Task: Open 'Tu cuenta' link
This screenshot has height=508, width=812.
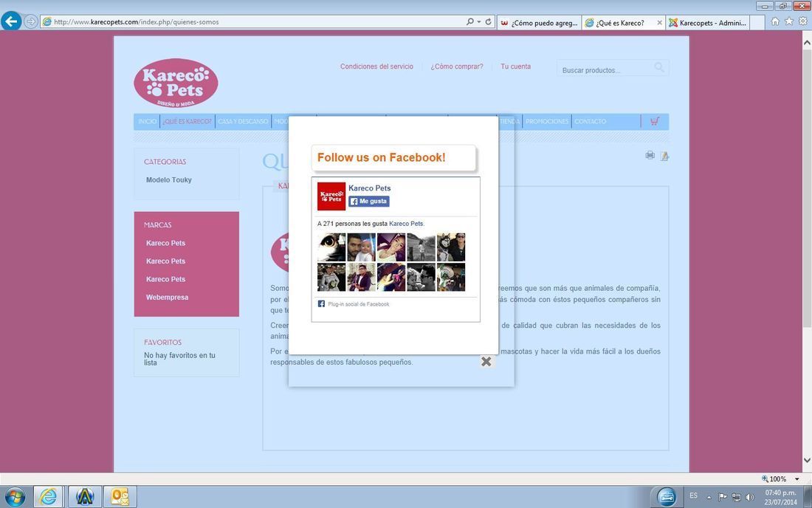Action: pyautogui.click(x=515, y=66)
